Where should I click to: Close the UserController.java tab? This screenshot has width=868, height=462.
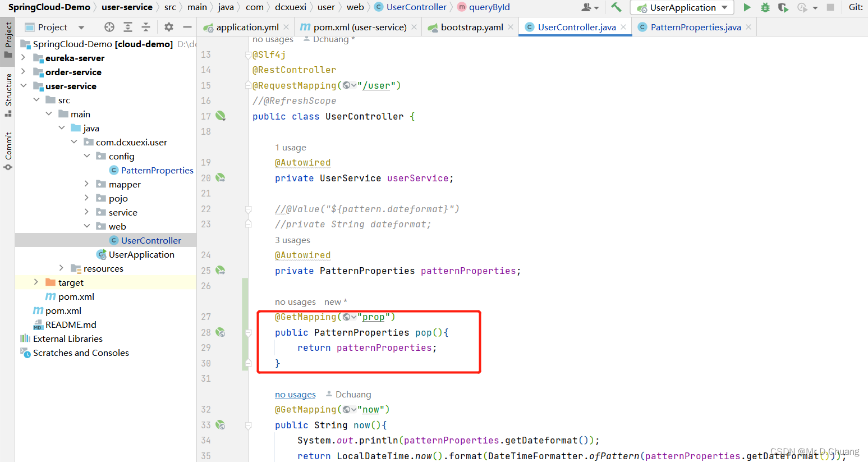point(623,27)
